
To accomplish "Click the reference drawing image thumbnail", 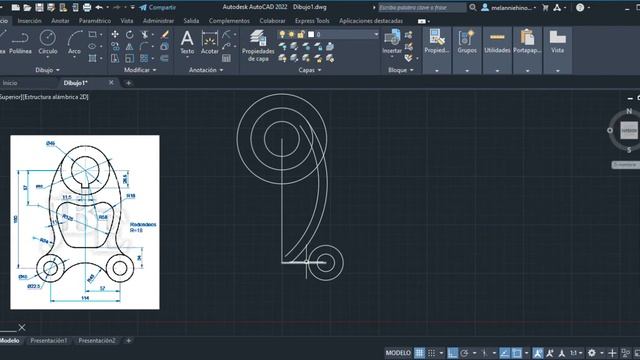I will (x=85, y=222).
